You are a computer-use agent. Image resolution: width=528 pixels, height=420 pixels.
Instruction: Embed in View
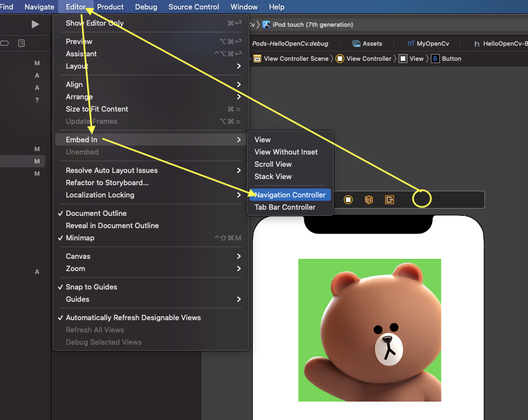coord(290,139)
